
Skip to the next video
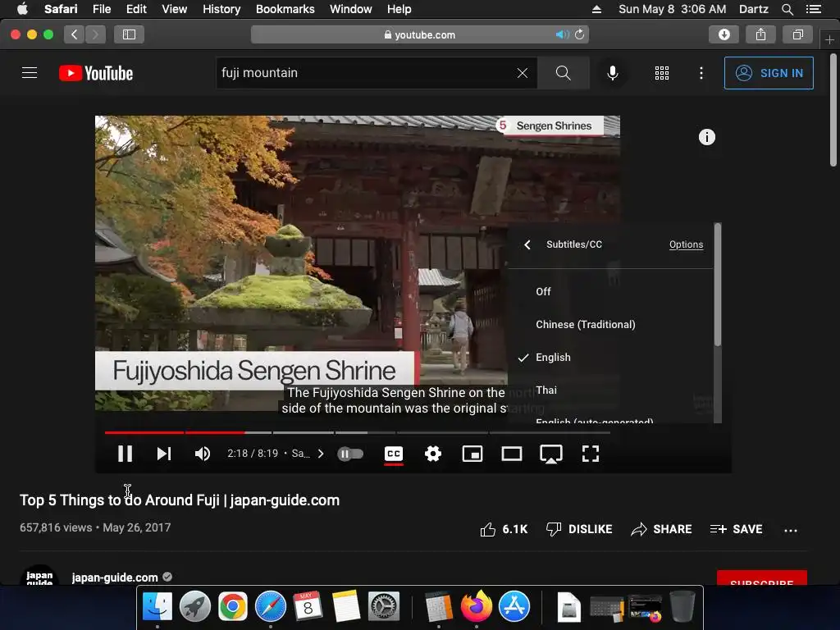click(x=164, y=454)
